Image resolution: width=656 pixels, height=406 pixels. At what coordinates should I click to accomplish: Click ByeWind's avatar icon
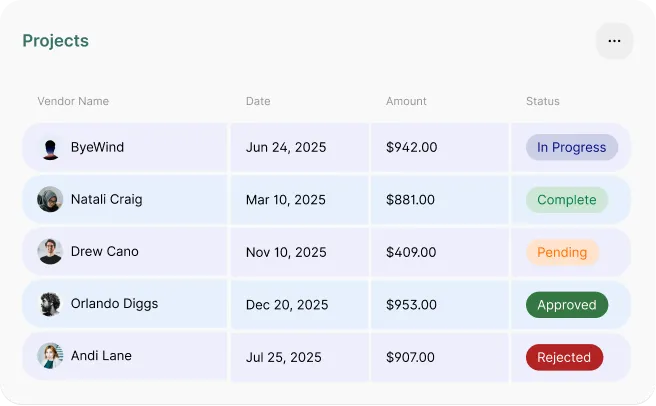50,148
